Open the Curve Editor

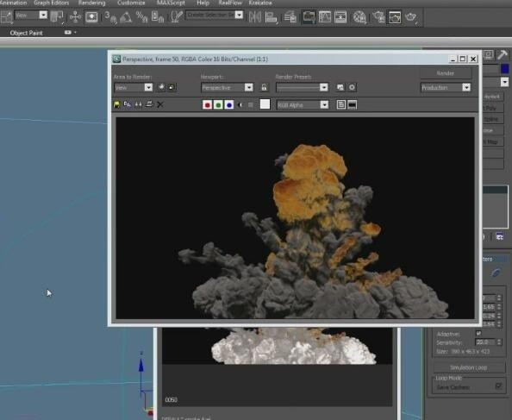(x=325, y=17)
